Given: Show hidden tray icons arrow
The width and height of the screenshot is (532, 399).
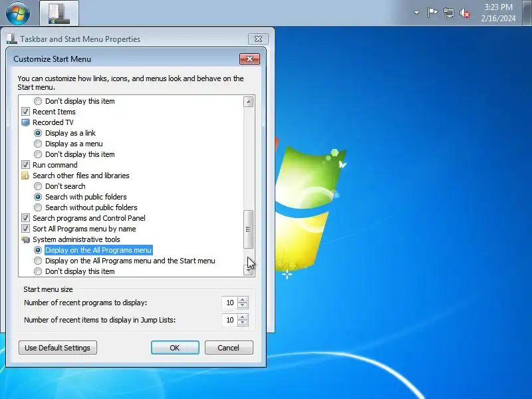Looking at the screenshot, I should [416, 13].
